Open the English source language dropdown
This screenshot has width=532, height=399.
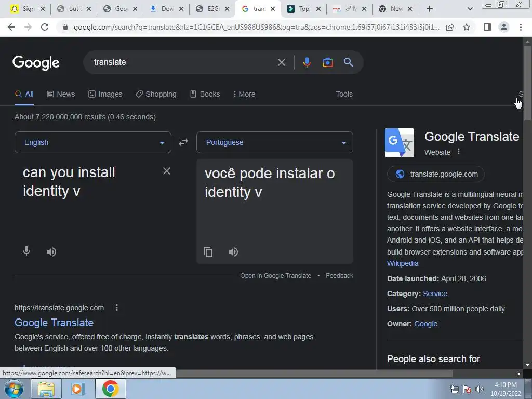(x=92, y=142)
